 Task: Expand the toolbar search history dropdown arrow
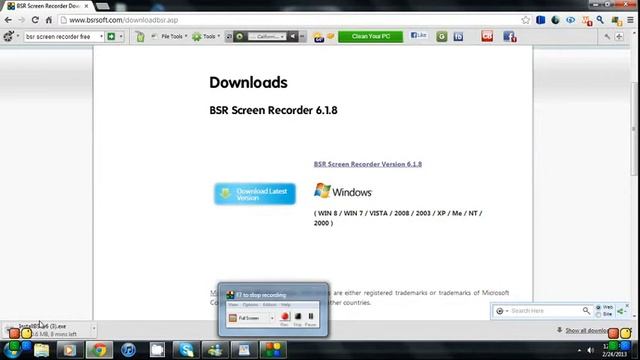click(x=101, y=36)
